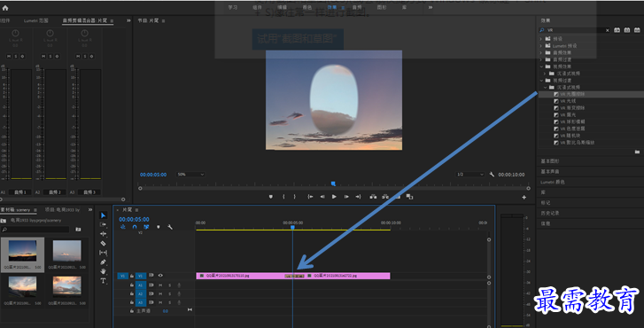Click the Home icon in the top bar
This screenshot has height=328, width=644.
(5, 8)
